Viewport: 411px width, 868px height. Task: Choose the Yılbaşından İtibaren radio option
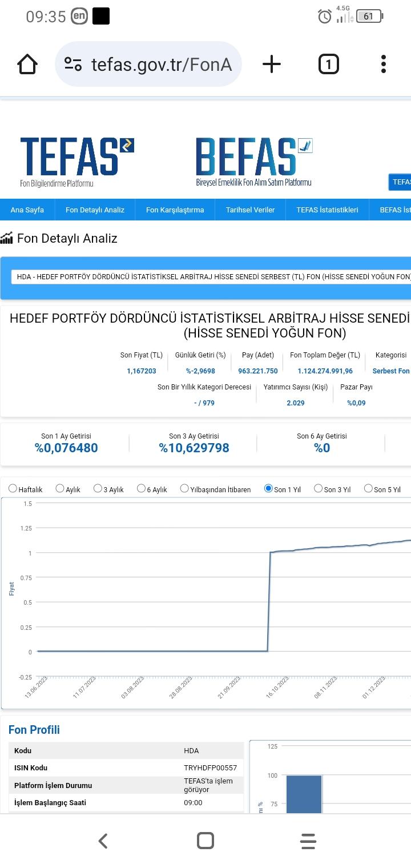184,488
